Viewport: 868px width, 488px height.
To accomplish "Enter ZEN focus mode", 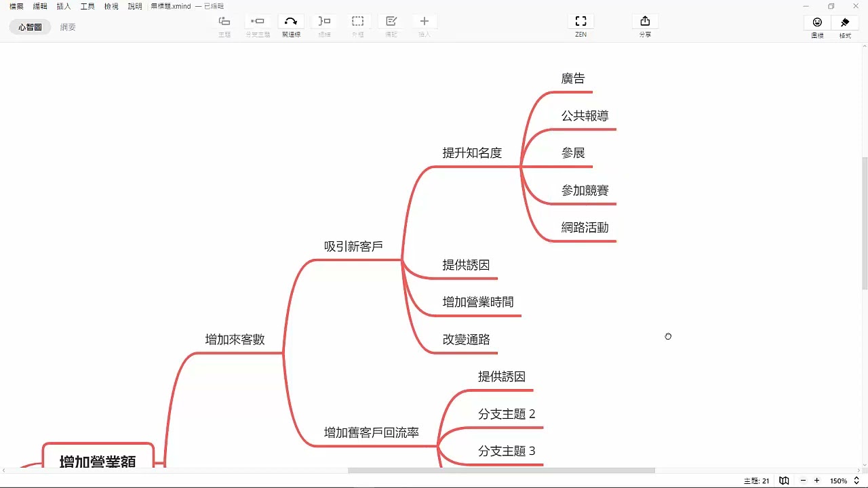I will 580,26.
